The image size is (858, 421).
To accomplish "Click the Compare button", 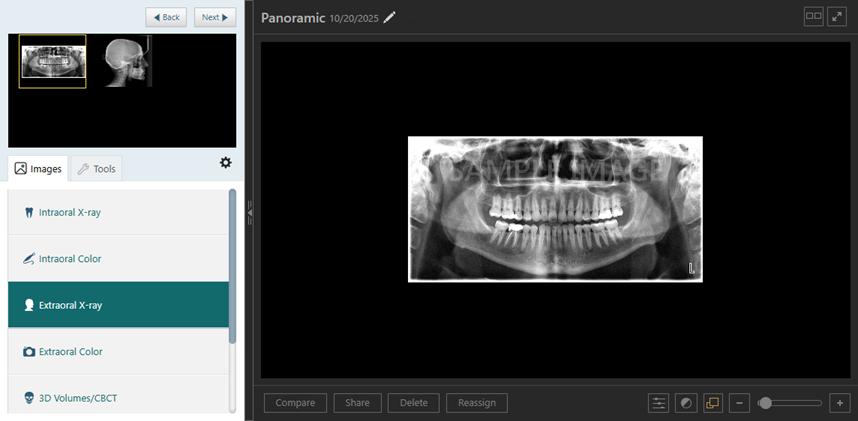I will [x=295, y=403].
